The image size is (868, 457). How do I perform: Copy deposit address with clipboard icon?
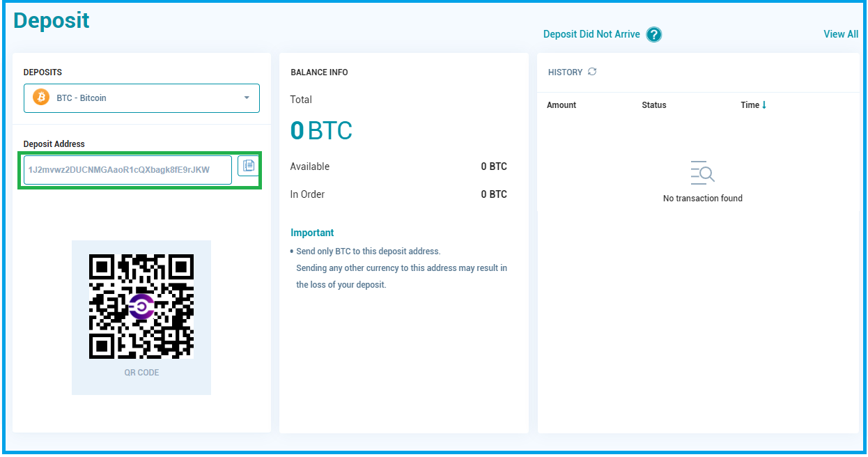click(x=248, y=166)
